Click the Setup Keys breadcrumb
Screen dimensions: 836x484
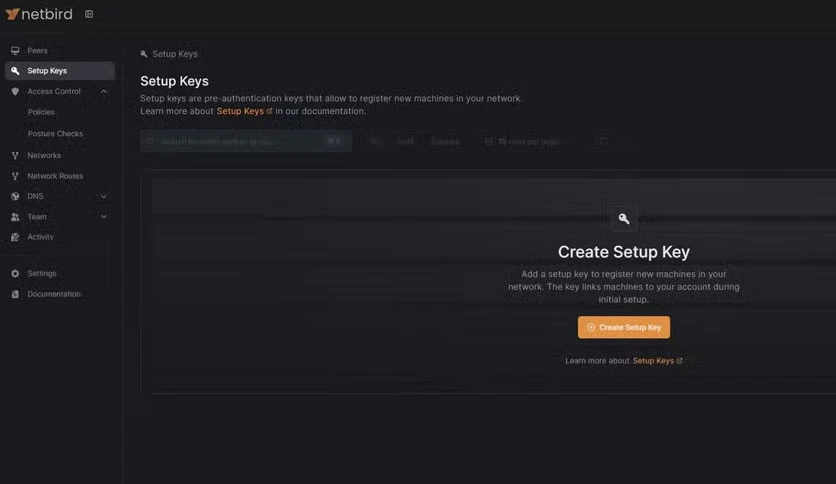pos(175,54)
